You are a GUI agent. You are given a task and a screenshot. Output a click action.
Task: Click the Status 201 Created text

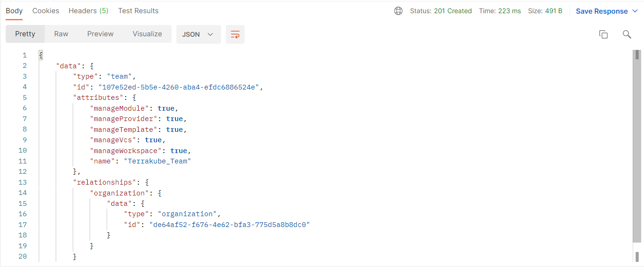point(441,11)
